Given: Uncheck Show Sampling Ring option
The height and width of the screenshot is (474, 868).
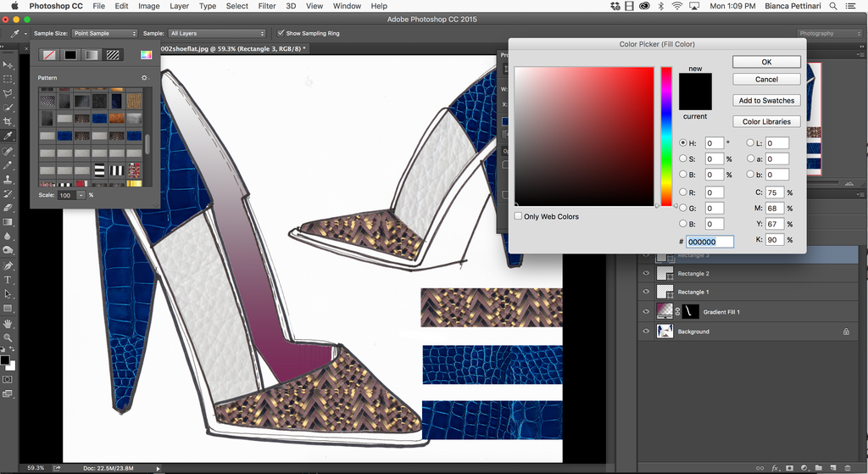Looking at the screenshot, I should pos(281,33).
